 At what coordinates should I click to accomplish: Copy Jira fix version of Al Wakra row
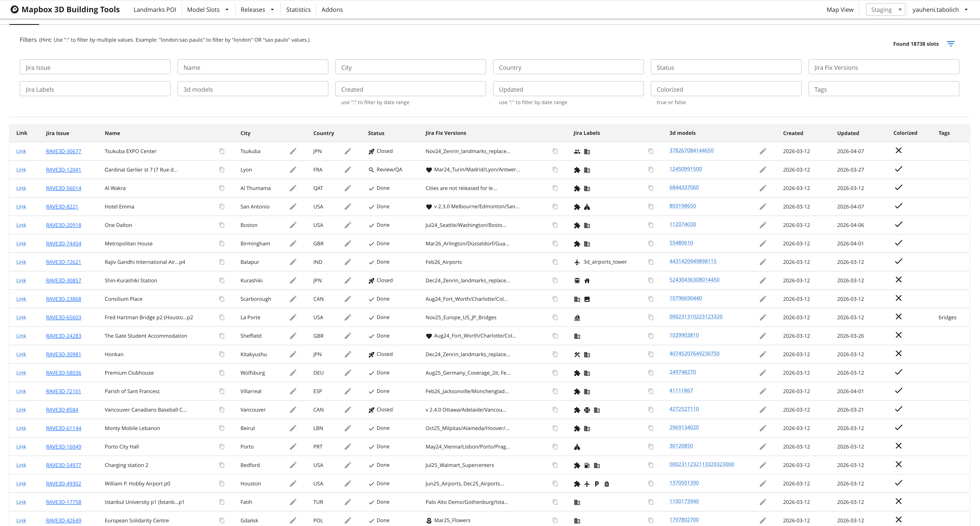[x=555, y=188]
